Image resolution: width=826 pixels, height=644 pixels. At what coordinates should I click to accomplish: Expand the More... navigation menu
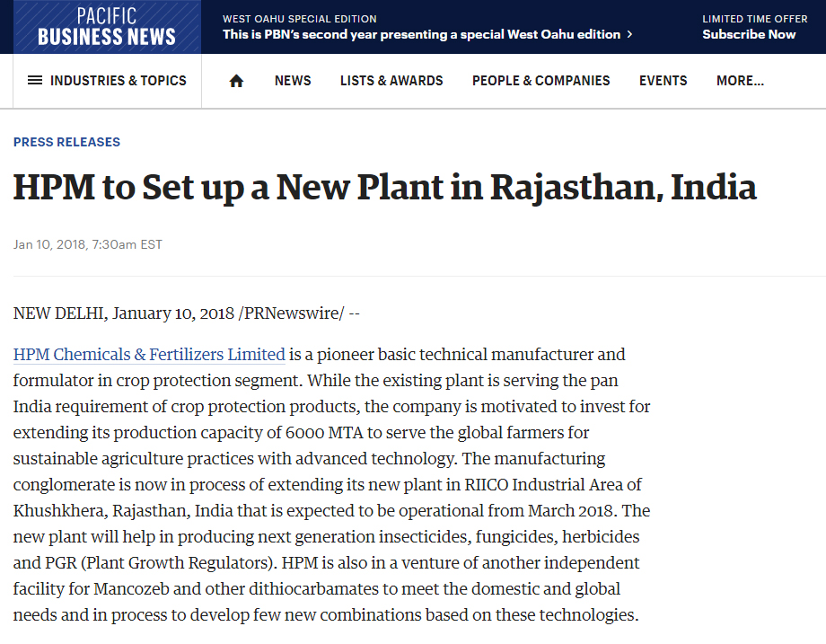740,81
